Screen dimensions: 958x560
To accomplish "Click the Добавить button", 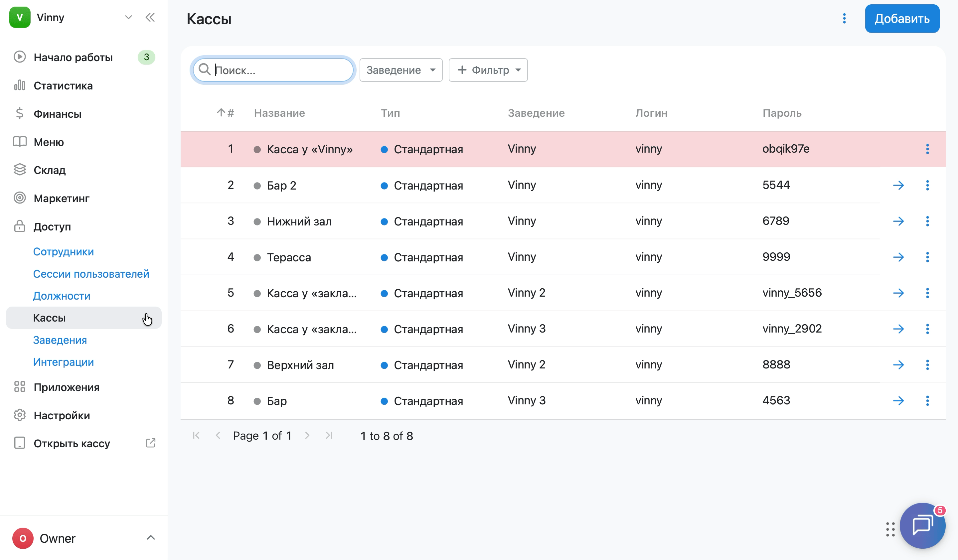I will 902,19.
